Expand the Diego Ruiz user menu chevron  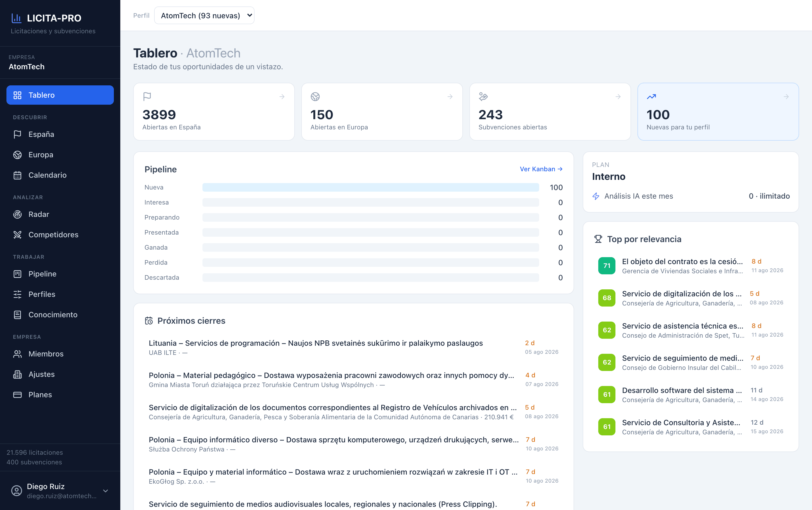point(106,491)
